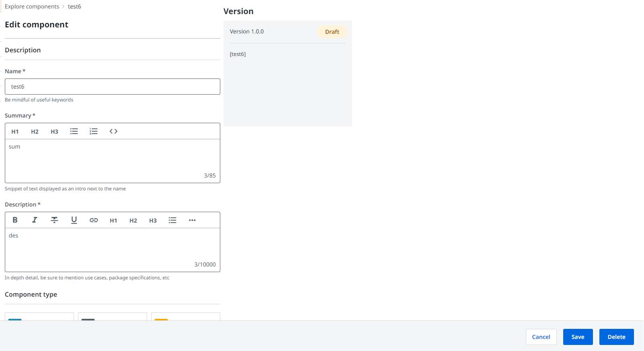Focus the Summary text area
Screen dimensions: 644x351
tap(113, 161)
